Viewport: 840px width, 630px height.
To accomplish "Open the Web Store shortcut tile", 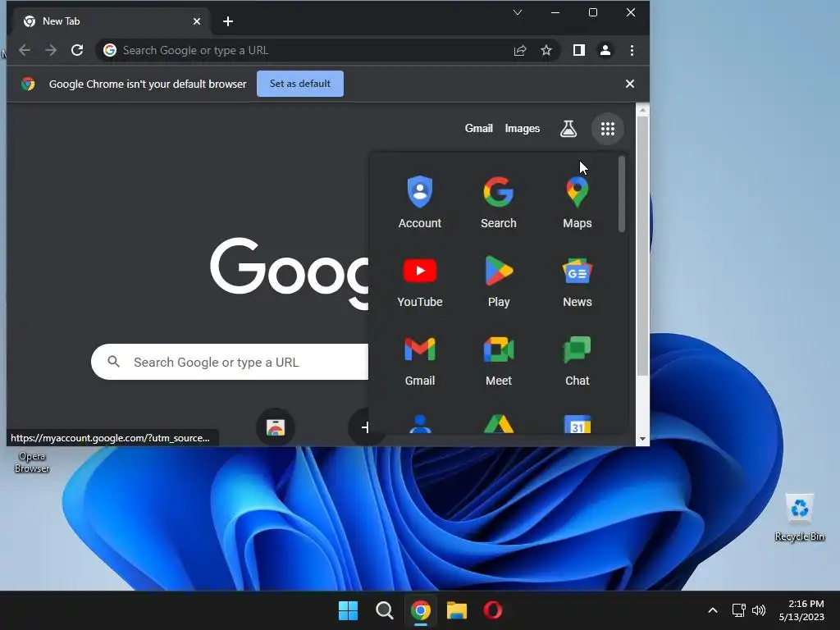I will pyautogui.click(x=276, y=427).
